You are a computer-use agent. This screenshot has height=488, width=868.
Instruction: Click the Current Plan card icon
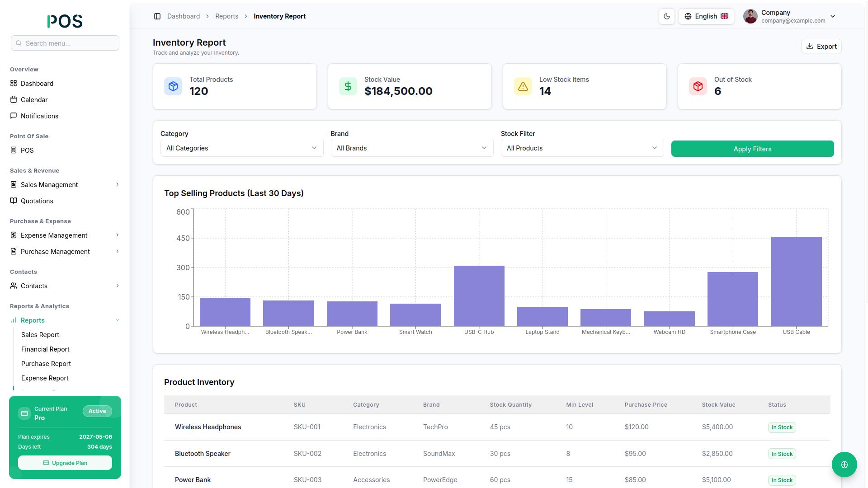[24, 413]
